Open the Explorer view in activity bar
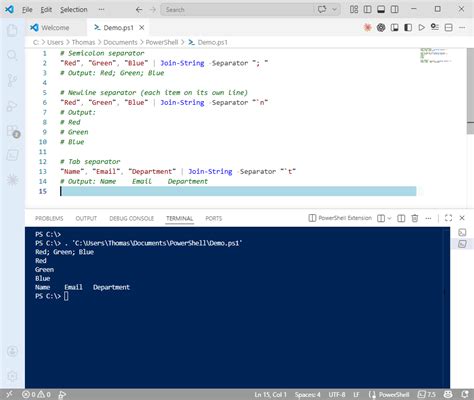Image resolution: width=474 pixels, height=400 pixels. coord(12,30)
